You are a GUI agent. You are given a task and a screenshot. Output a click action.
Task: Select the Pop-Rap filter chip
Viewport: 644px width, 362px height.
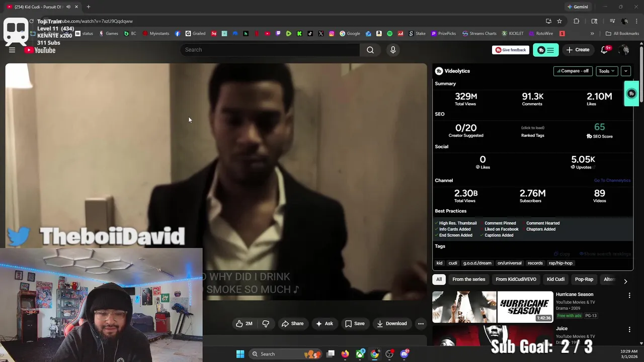click(x=584, y=279)
